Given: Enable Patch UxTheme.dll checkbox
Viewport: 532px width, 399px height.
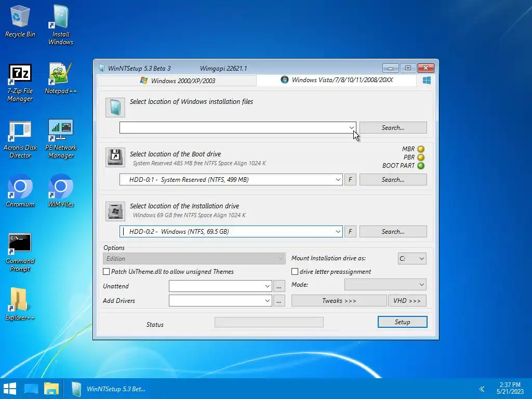Looking at the screenshot, I should (106, 271).
